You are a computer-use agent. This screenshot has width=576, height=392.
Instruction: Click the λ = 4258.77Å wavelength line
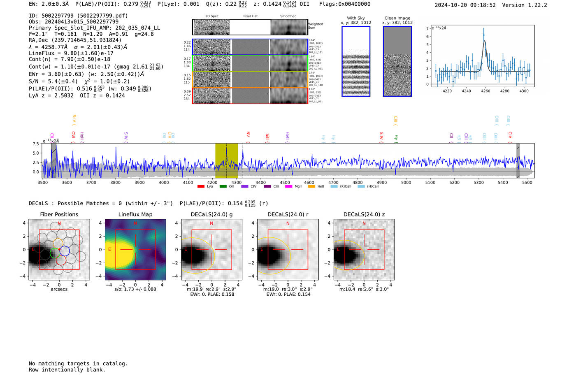(78, 47)
